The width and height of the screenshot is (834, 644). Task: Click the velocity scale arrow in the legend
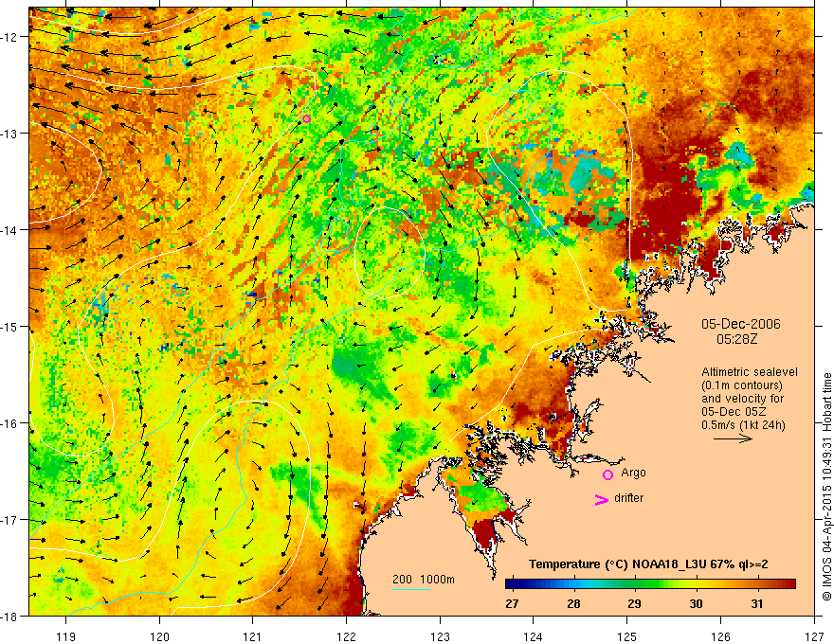point(733,438)
